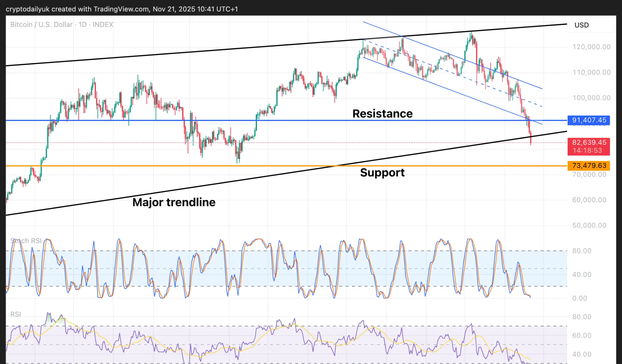The height and width of the screenshot is (364, 622).
Task: Click the cryptodailyuk TradingView attribution header
Action: point(122,9)
